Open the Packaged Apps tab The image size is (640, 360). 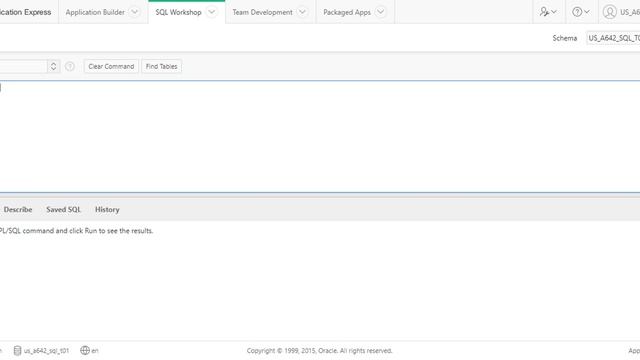[x=347, y=12]
